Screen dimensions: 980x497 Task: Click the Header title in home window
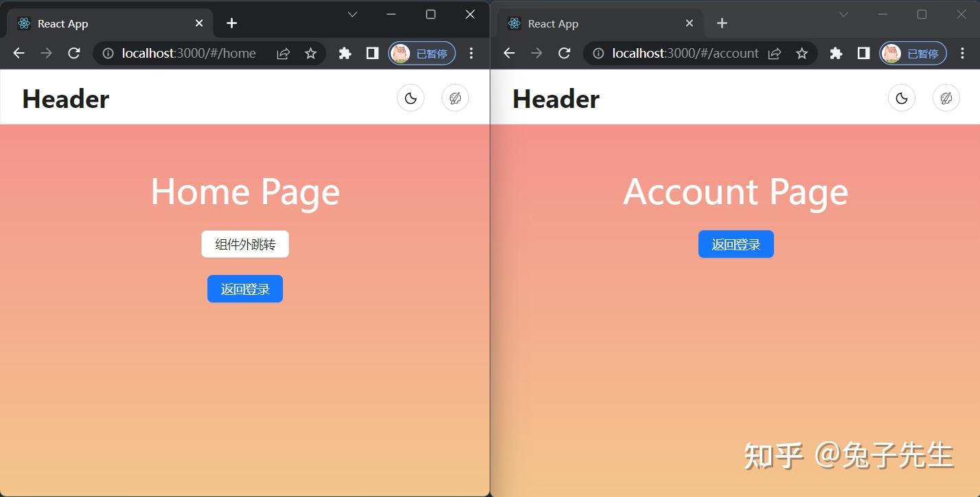pyautogui.click(x=66, y=99)
